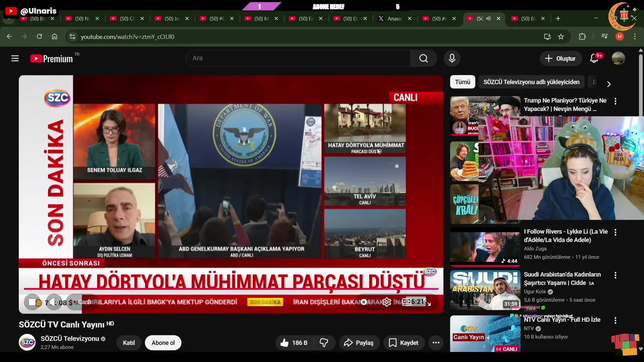Open the I Follow Rivers thumbnail
Image resolution: width=644 pixels, height=362 pixels.
pos(485,246)
